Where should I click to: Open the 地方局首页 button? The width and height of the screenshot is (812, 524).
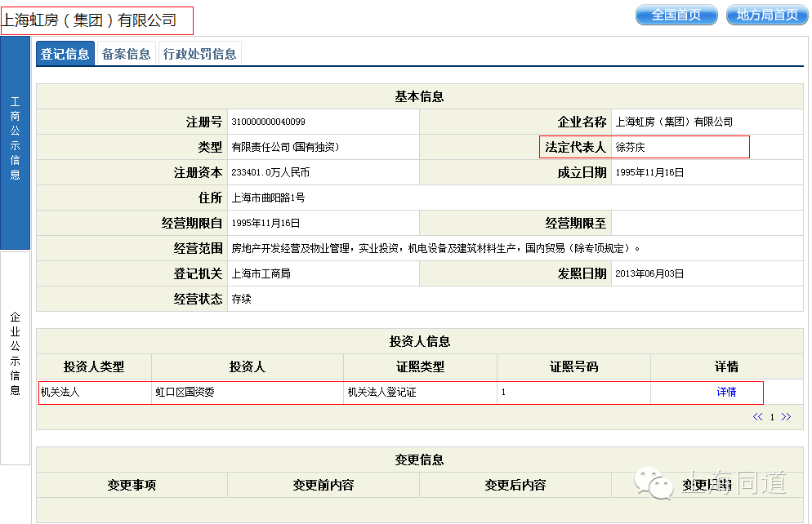767,15
